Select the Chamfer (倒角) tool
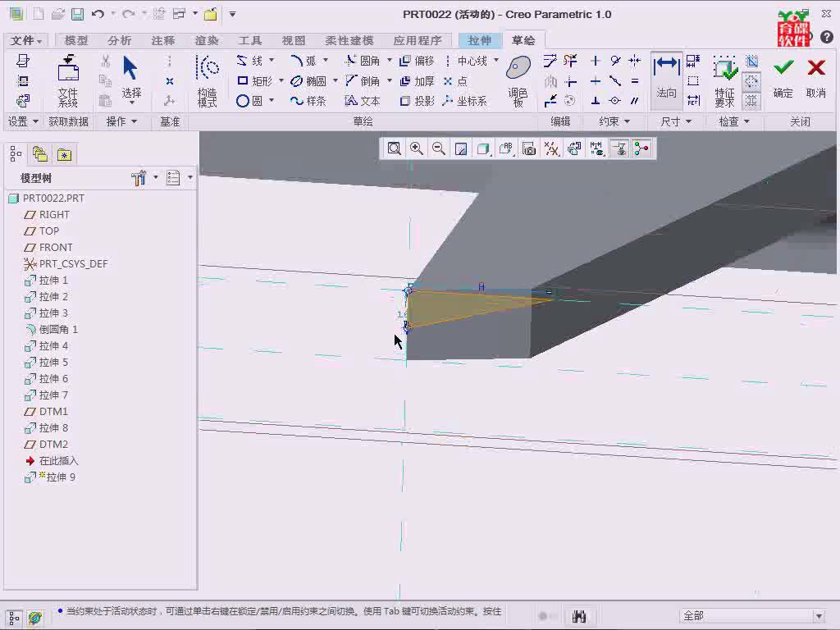The height and width of the screenshot is (630, 840). click(362, 81)
